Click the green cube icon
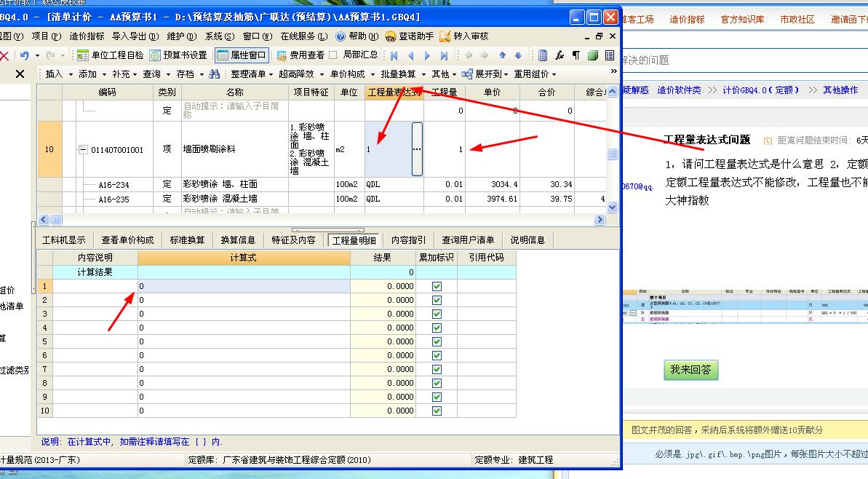Viewport: 868px width, 479px height. 593,55
